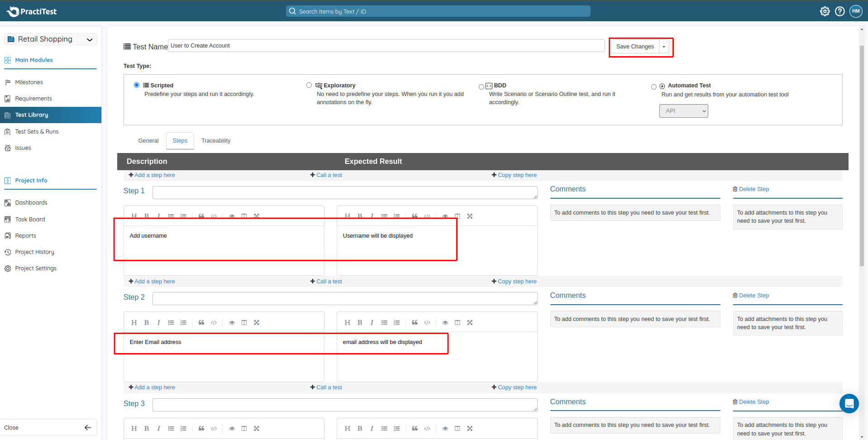Click Delete Step link for Step 1
The image size is (868, 440).
[751, 189]
